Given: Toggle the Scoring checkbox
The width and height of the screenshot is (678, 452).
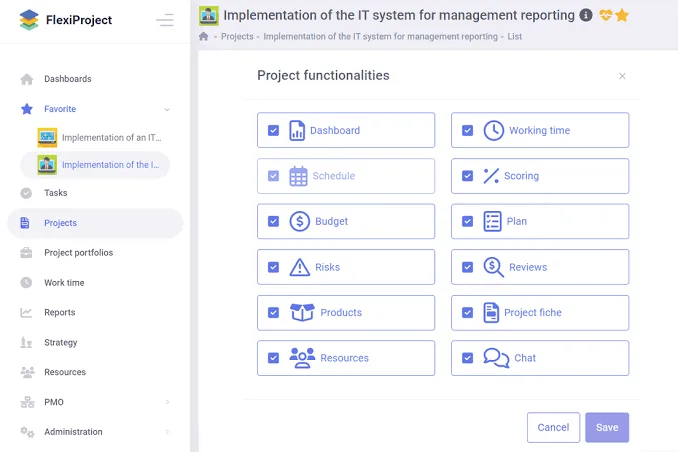Looking at the screenshot, I should [467, 176].
